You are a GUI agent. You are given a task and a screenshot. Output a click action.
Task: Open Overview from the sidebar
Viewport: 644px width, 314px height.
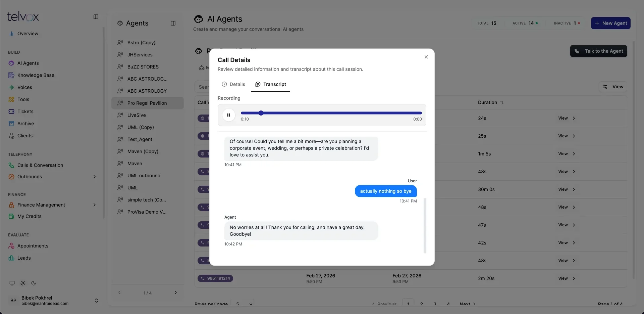28,34
